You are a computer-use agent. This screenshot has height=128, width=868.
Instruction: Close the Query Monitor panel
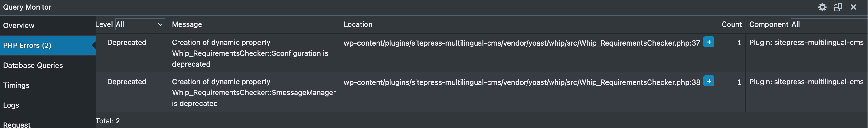(853, 7)
